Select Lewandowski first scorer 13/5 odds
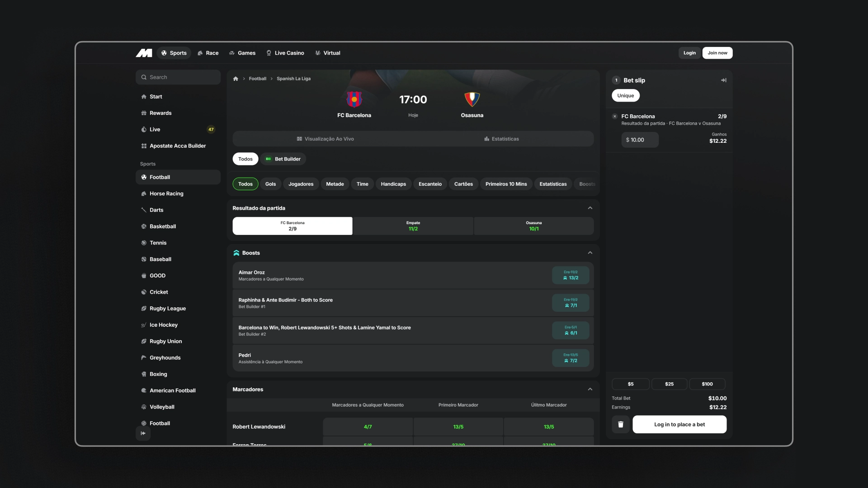868x488 pixels. tap(458, 427)
